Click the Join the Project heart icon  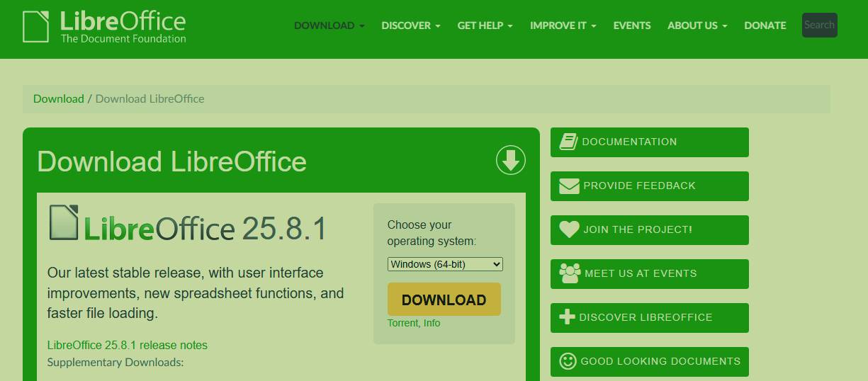pos(569,229)
